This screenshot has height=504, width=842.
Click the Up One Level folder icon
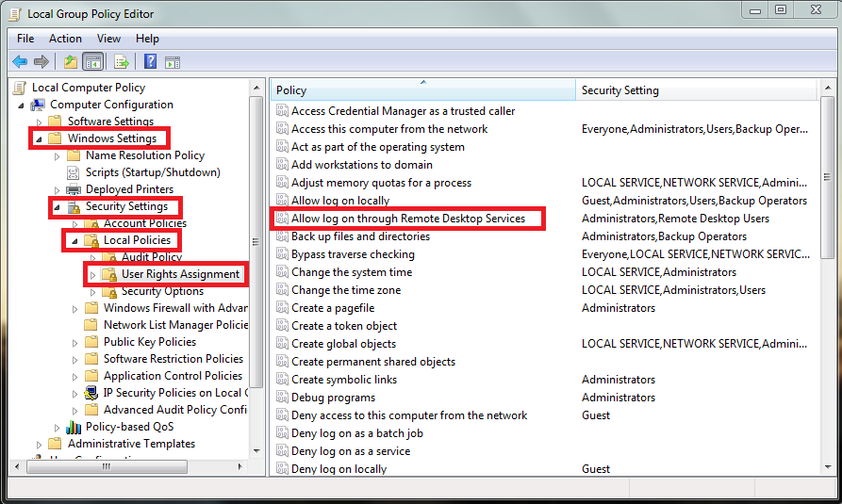click(70, 62)
